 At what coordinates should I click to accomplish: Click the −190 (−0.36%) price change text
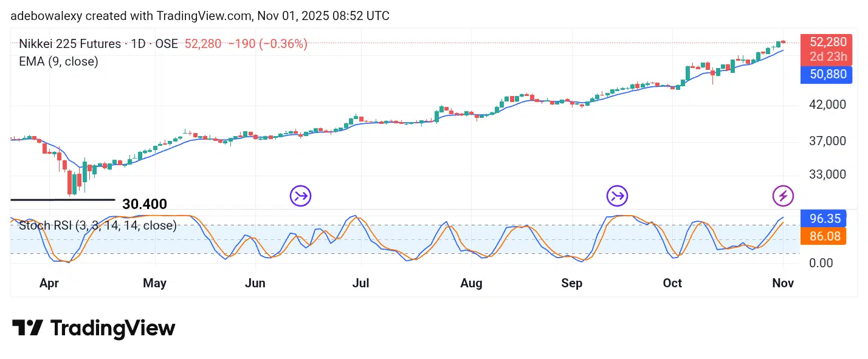tap(267, 44)
